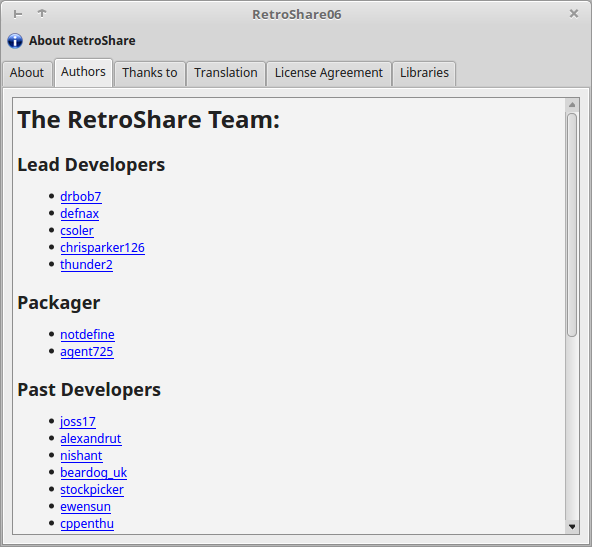
Task: Click the Lead Developers heading
Action: pos(91,165)
